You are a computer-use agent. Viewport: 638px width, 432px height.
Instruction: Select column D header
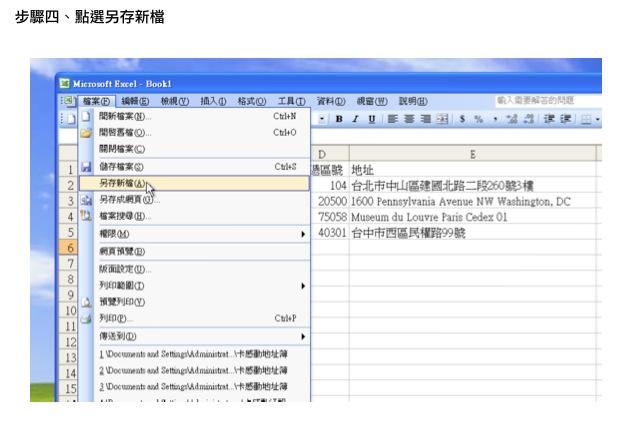pos(330,154)
